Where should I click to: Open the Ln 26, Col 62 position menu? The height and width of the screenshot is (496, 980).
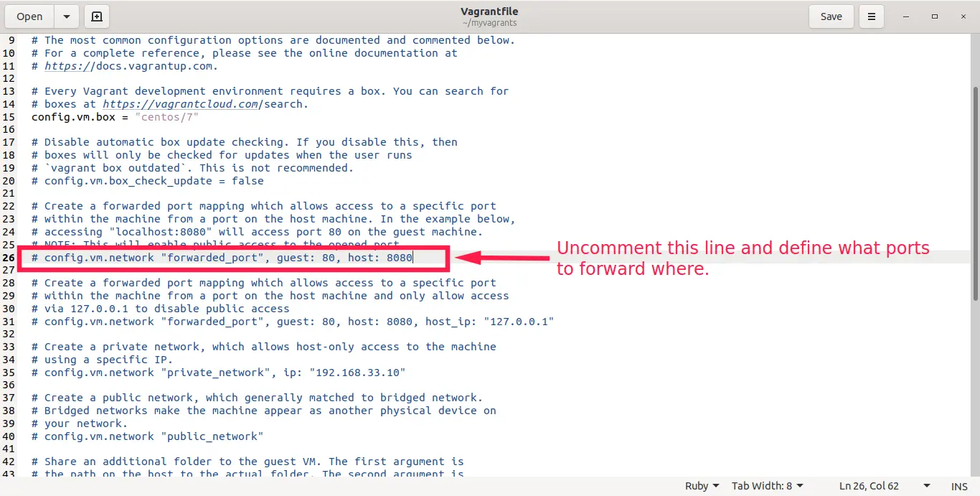click(885, 486)
